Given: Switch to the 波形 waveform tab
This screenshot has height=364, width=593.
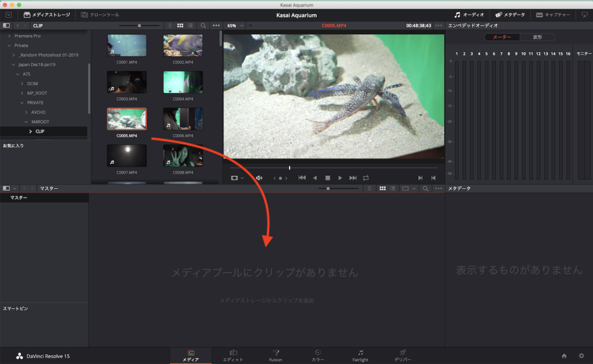Looking at the screenshot, I should pyautogui.click(x=537, y=37).
